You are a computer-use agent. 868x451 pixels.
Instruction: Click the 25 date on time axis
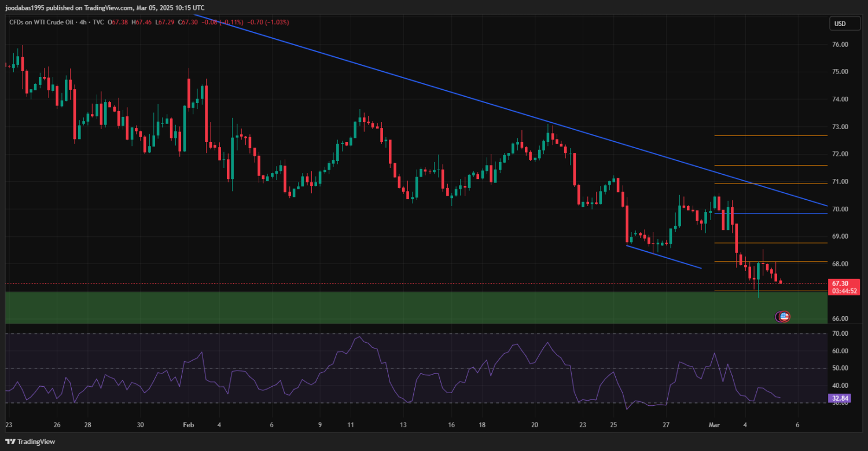(x=613, y=424)
